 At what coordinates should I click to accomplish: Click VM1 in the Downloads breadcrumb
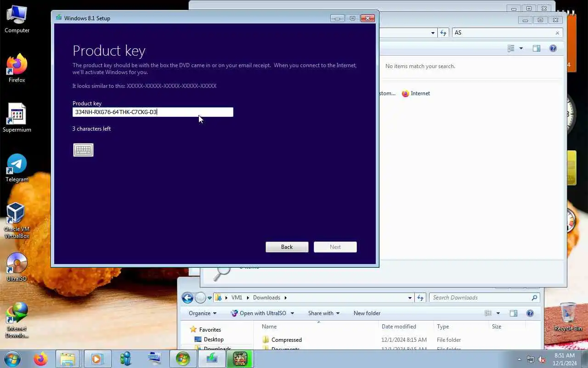[x=237, y=298]
